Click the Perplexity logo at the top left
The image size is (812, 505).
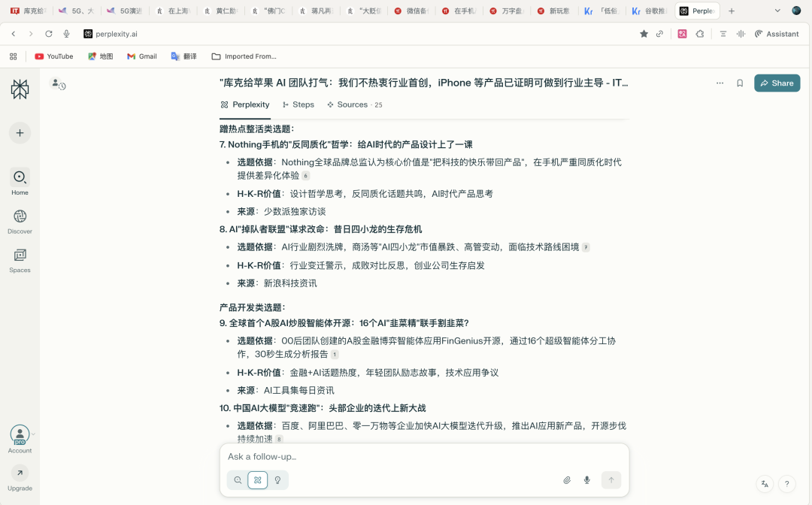tap(20, 87)
